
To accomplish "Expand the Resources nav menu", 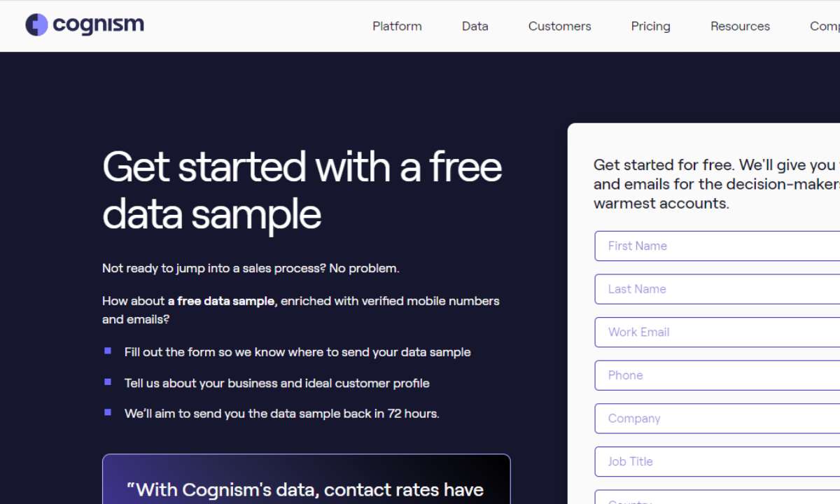I will 740,27.
